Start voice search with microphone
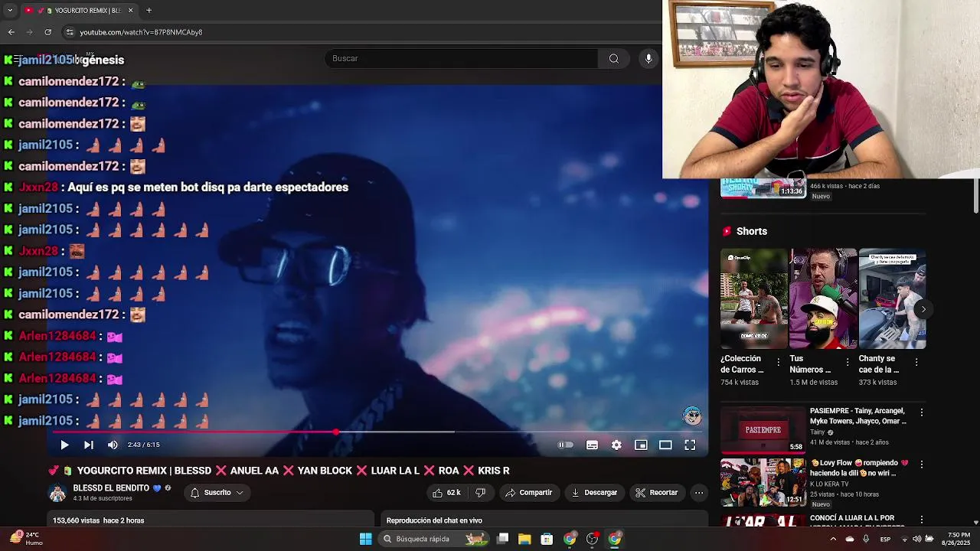 point(648,59)
